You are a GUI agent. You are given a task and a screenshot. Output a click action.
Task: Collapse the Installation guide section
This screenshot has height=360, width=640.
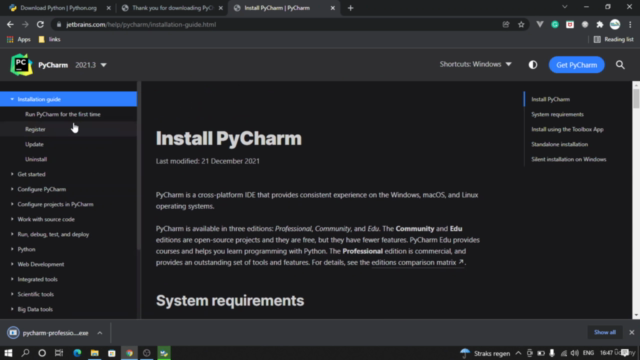click(12, 99)
